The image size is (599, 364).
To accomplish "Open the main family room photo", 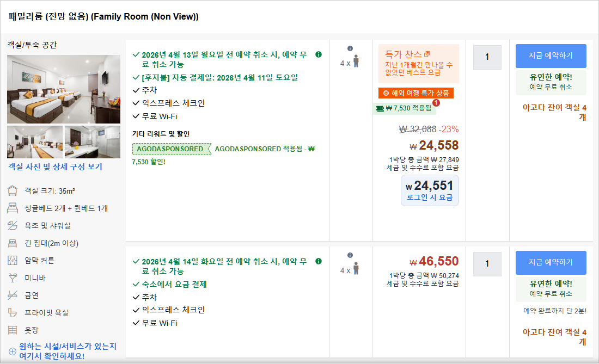I will point(64,89).
